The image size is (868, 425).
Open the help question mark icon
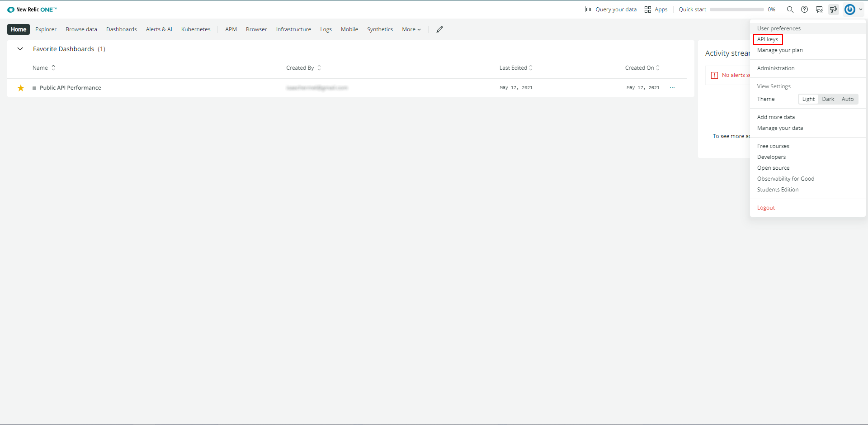pyautogui.click(x=804, y=10)
